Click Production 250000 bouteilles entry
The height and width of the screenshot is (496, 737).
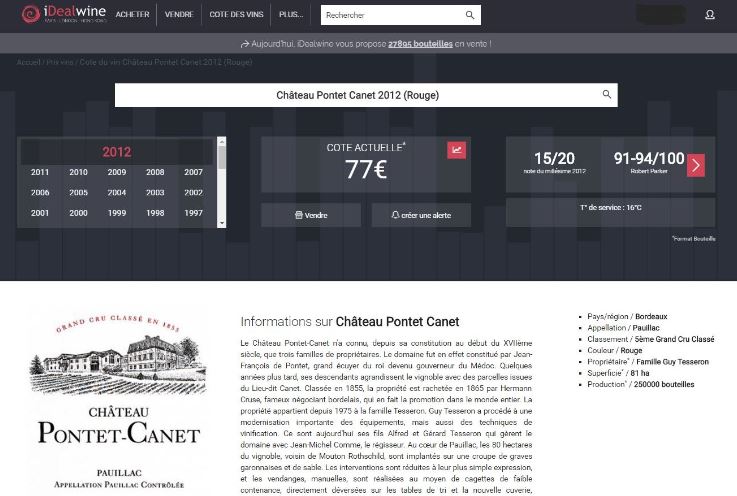pos(641,384)
